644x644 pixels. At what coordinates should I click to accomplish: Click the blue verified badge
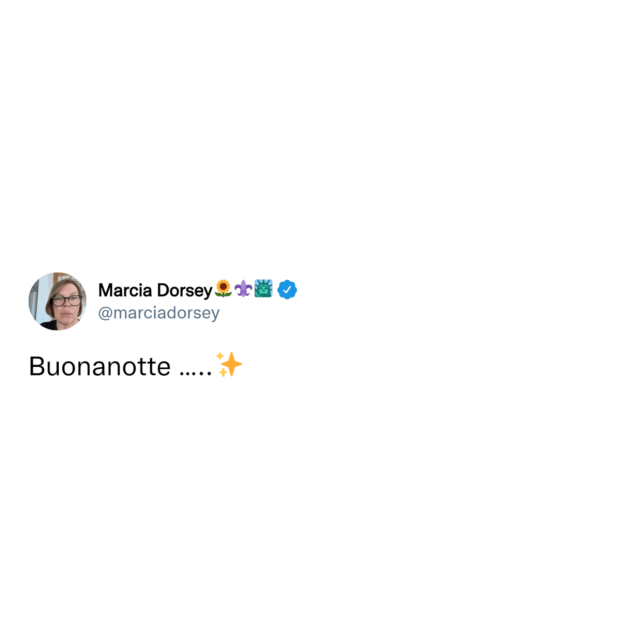click(287, 289)
